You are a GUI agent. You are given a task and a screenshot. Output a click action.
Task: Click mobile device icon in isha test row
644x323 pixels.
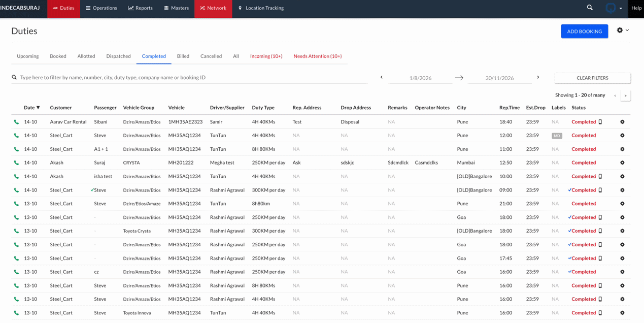click(x=600, y=176)
